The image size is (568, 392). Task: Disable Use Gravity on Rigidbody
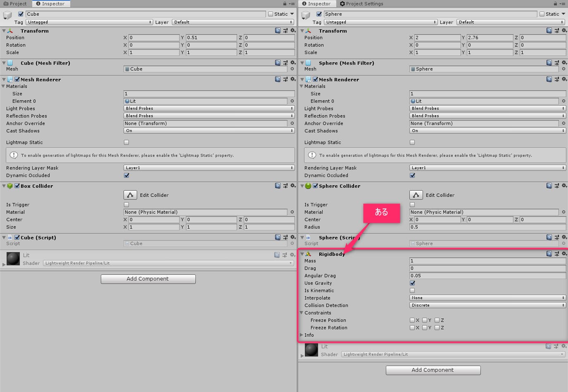coord(412,283)
